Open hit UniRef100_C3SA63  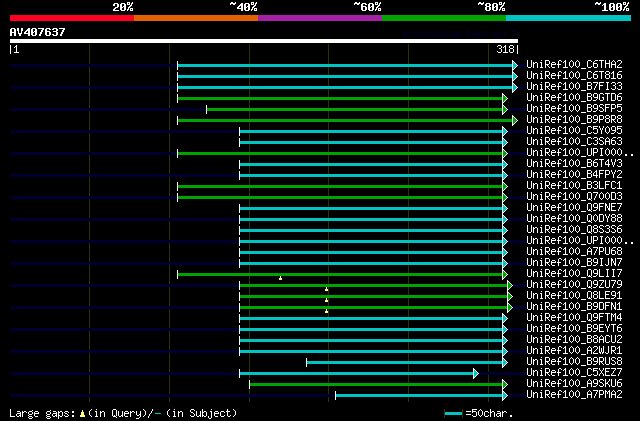[574, 142]
